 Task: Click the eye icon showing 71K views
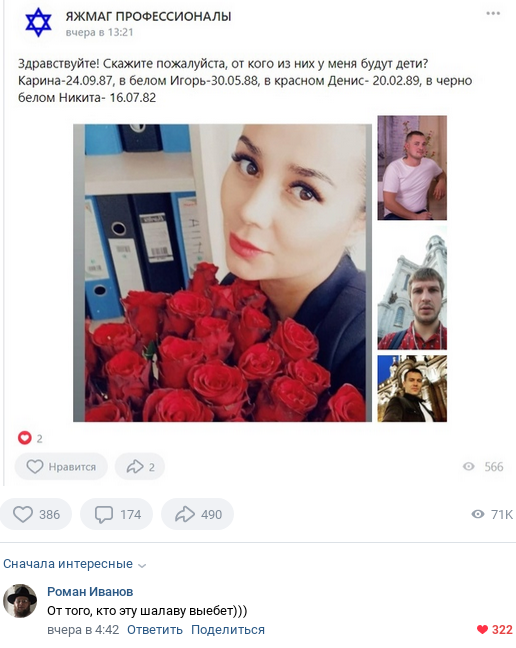point(478,514)
